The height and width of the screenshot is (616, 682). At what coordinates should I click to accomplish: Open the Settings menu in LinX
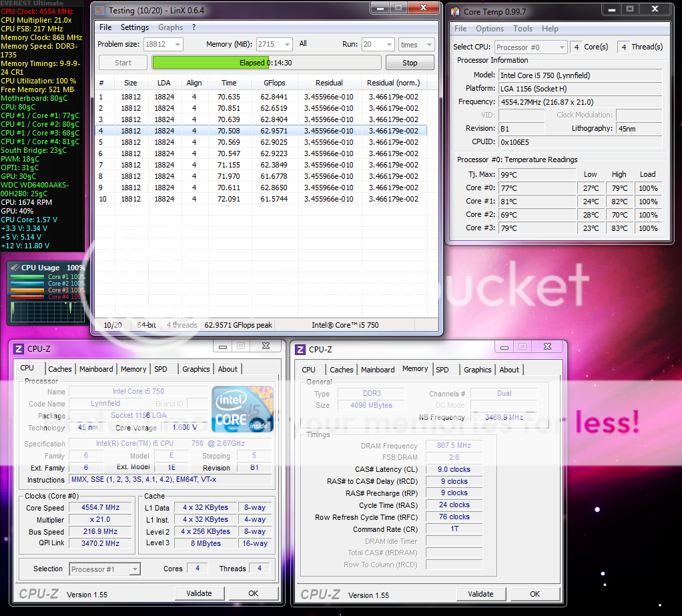click(x=135, y=27)
